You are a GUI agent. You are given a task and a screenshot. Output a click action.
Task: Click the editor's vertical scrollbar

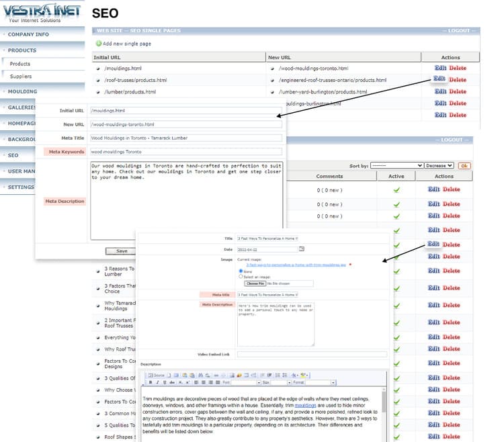(x=384, y=414)
